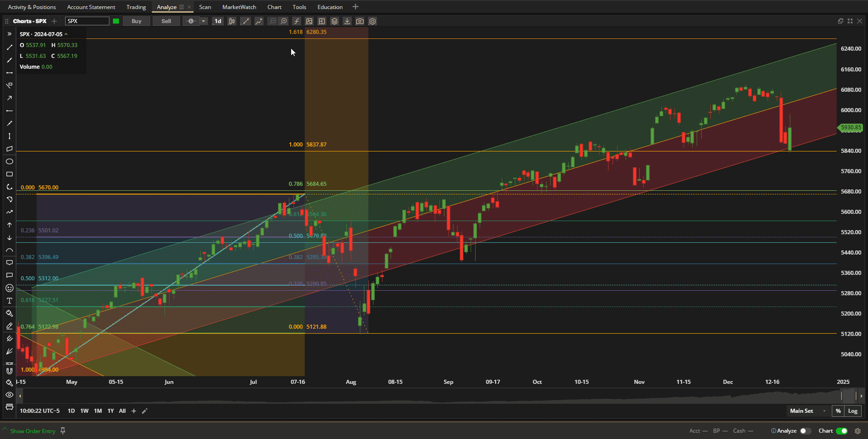Select the callout annotation tool
This screenshot has height=439, width=868.
click(9, 263)
